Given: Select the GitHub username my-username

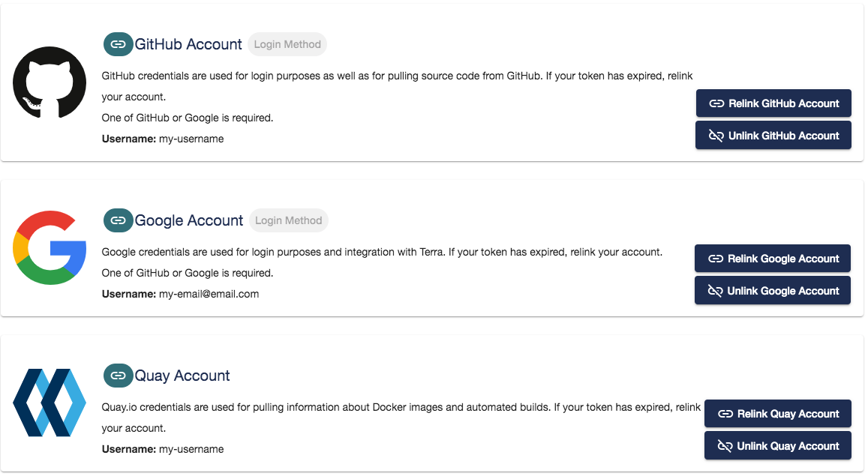Looking at the screenshot, I should click(192, 139).
